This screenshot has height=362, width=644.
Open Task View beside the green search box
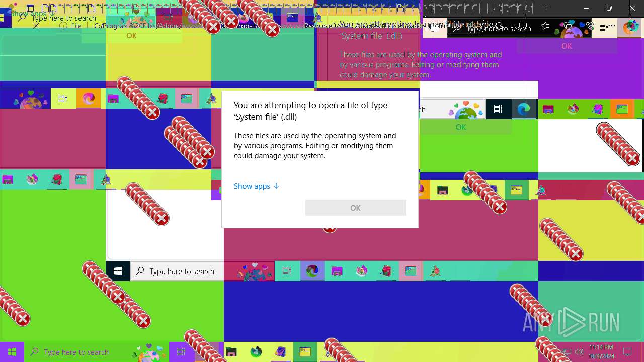(x=181, y=352)
